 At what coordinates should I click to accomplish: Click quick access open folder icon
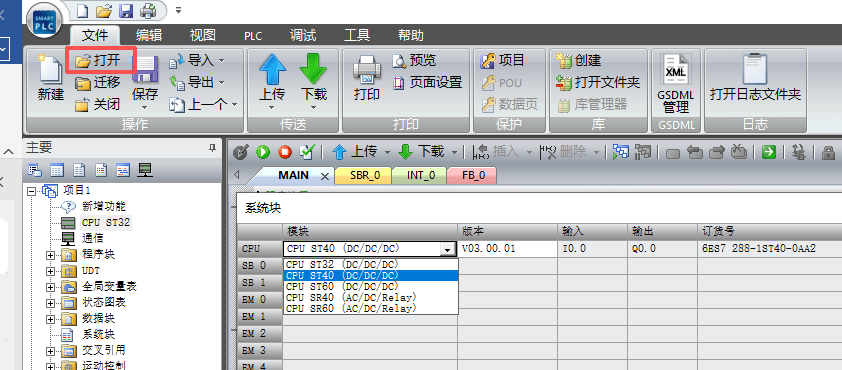pos(104,10)
